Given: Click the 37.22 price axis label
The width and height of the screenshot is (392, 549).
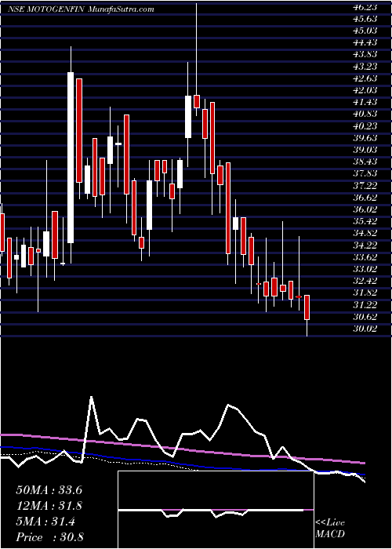Looking at the screenshot, I should click(365, 185).
